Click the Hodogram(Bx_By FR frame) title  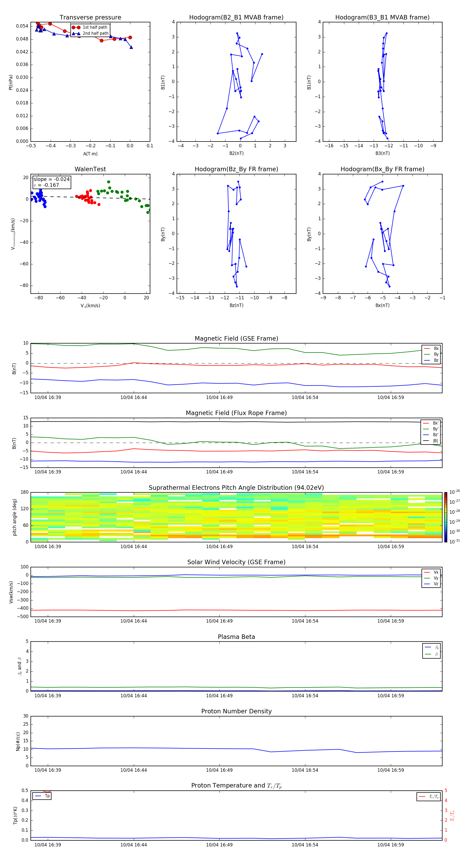pyautogui.click(x=382, y=169)
